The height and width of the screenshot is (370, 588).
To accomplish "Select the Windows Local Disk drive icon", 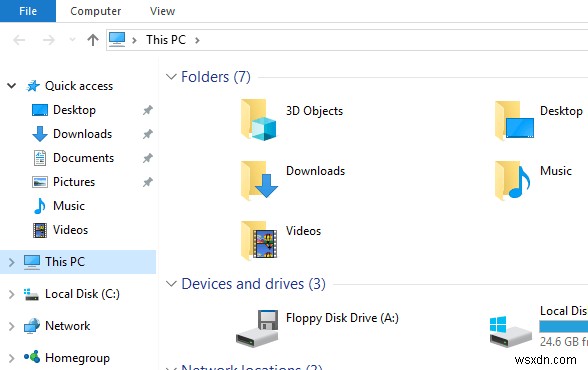I will pos(510,331).
